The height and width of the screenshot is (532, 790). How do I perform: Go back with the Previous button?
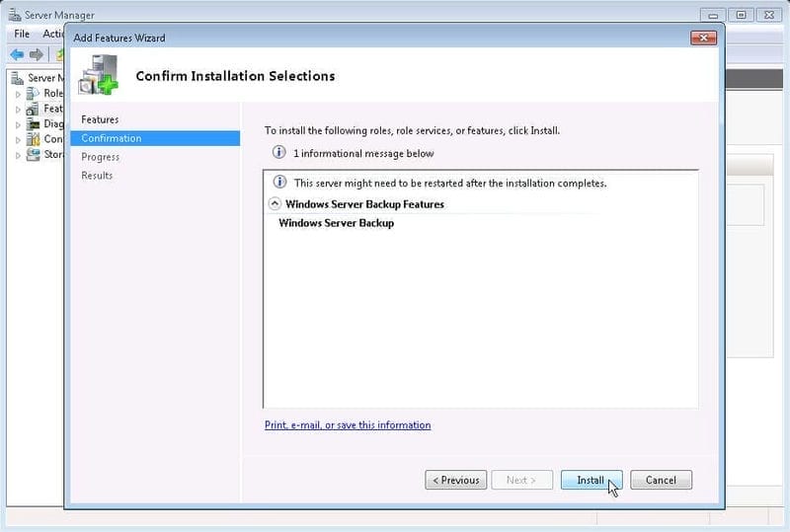point(456,480)
